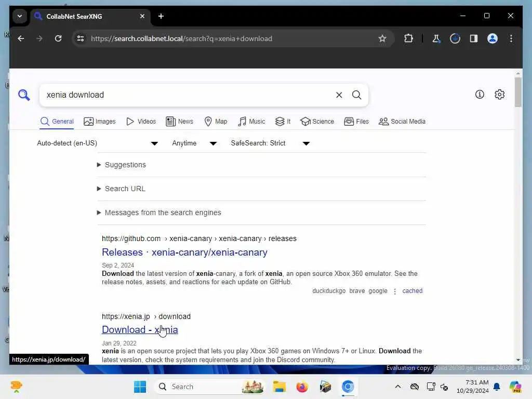Select the General search tab
532x399 pixels.
(57, 122)
